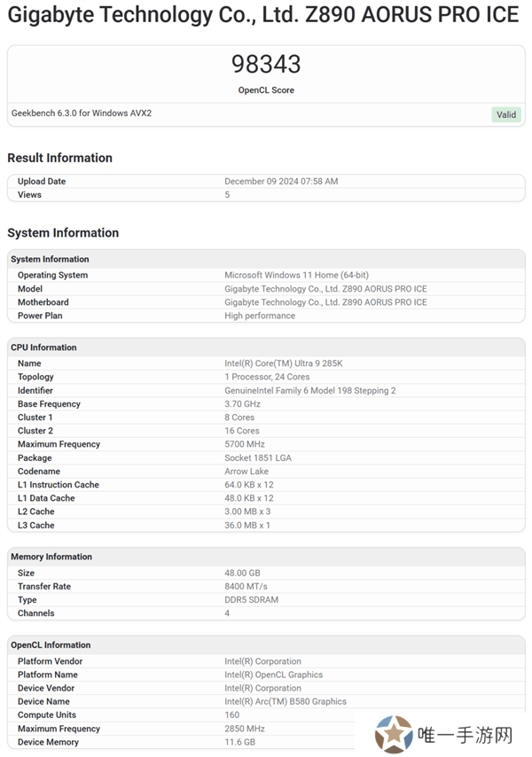
Task: Click the Model row's Gigabyte value
Action: click(x=326, y=289)
